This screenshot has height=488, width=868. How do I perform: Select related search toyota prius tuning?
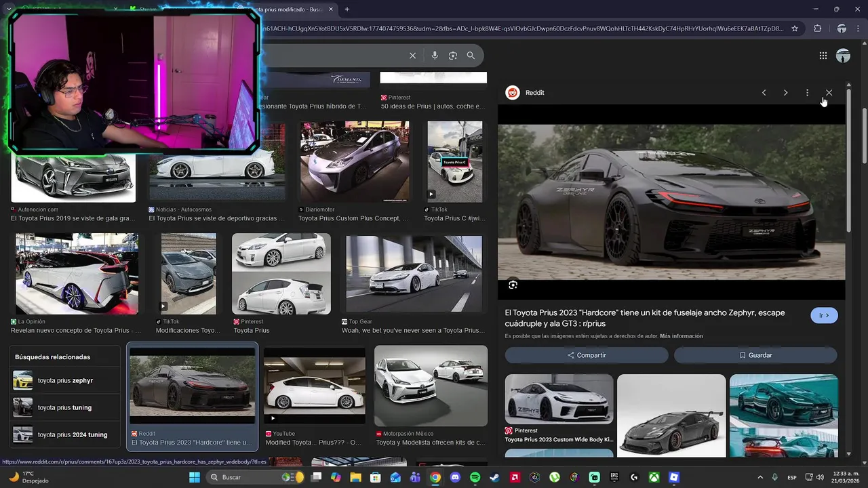(x=65, y=407)
